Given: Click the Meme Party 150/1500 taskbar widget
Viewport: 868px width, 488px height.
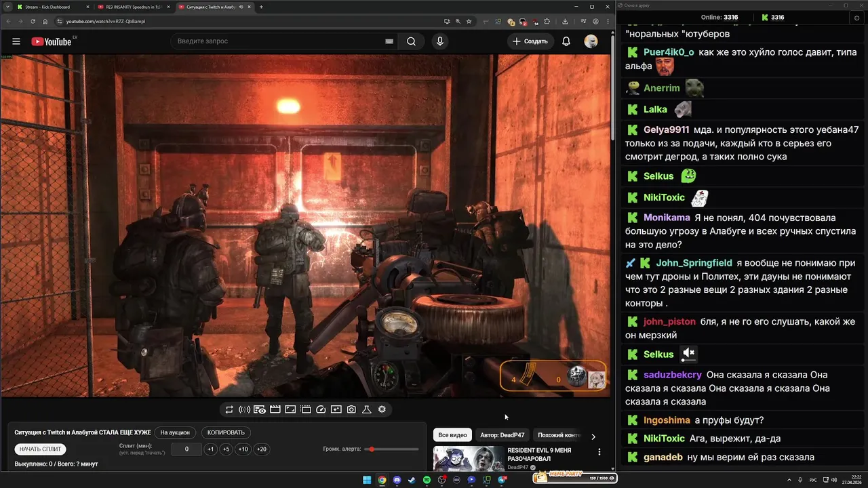Looking at the screenshot, I should coord(575,478).
